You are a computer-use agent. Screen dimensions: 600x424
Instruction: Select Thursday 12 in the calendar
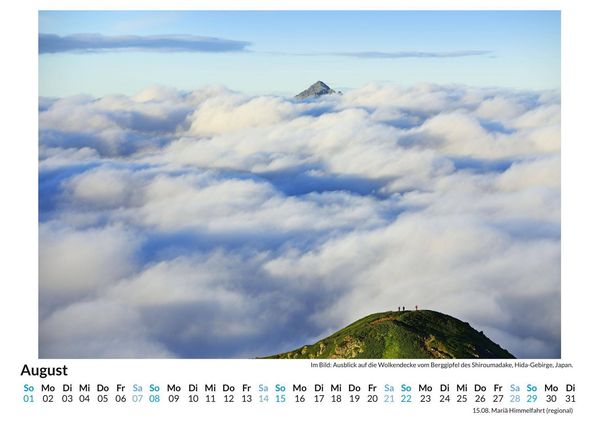pos(228,393)
